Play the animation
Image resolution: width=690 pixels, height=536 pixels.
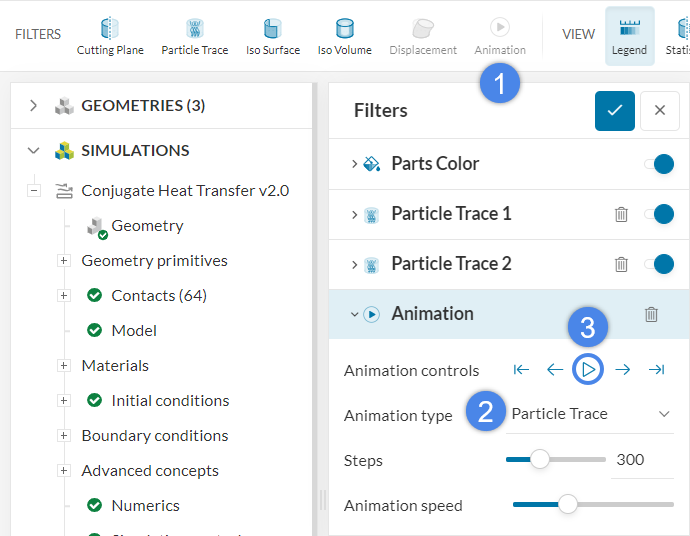click(x=588, y=369)
